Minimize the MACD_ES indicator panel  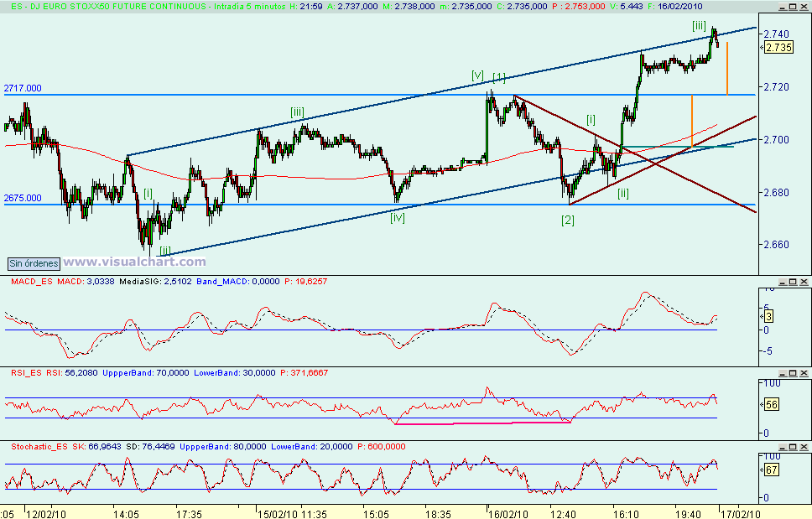click(783, 281)
